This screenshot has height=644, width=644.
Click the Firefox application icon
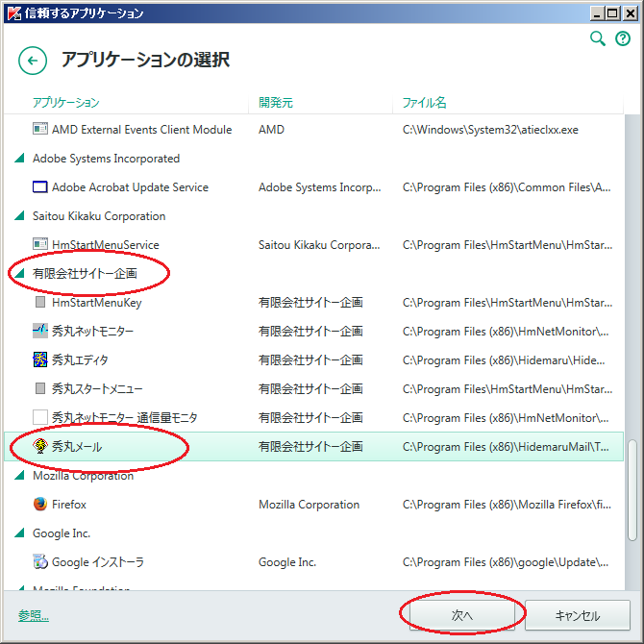pos(40,505)
